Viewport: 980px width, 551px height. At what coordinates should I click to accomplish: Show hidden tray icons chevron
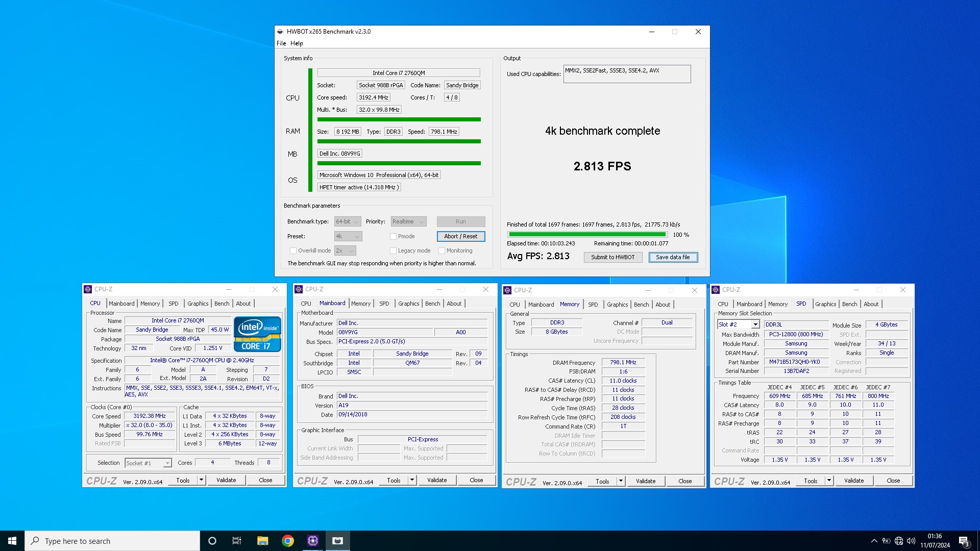[874, 541]
